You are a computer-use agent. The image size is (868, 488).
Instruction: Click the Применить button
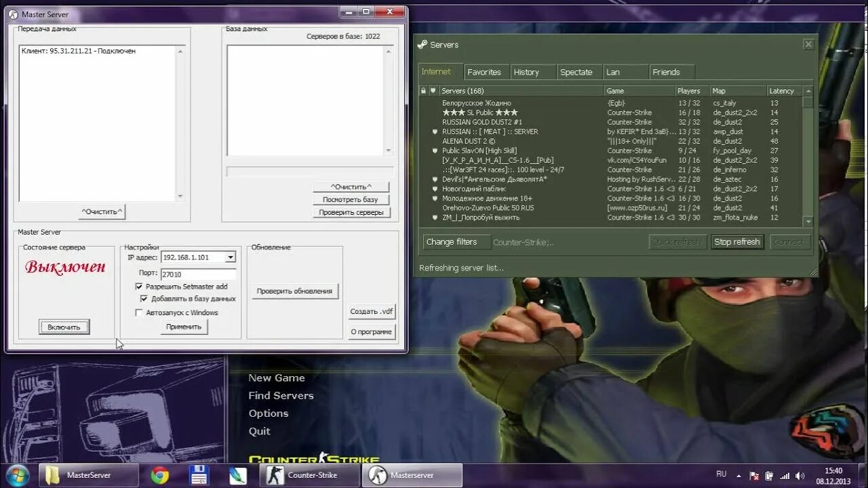pyautogui.click(x=184, y=326)
